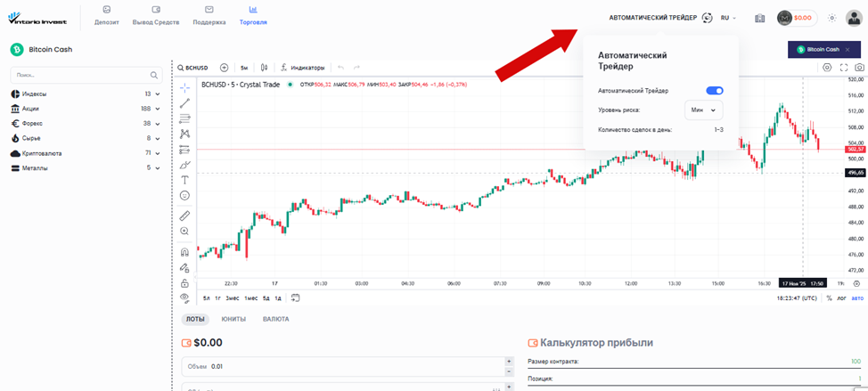Select the ВАЛЮТА tab
This screenshot has height=391, width=868.
(x=275, y=319)
